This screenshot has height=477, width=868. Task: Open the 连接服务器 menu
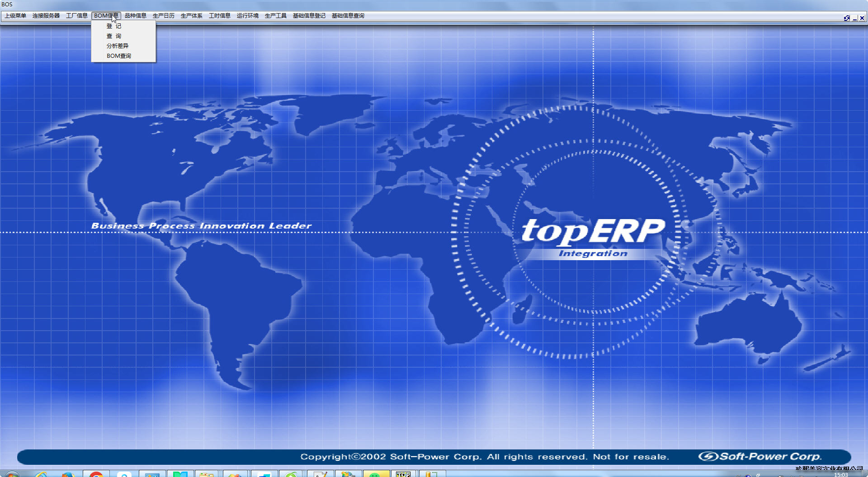coord(46,16)
